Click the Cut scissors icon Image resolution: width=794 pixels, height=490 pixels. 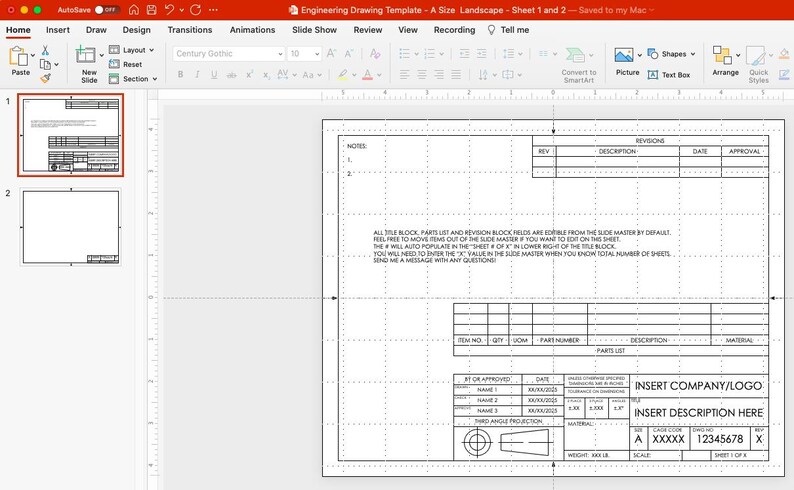click(x=45, y=50)
